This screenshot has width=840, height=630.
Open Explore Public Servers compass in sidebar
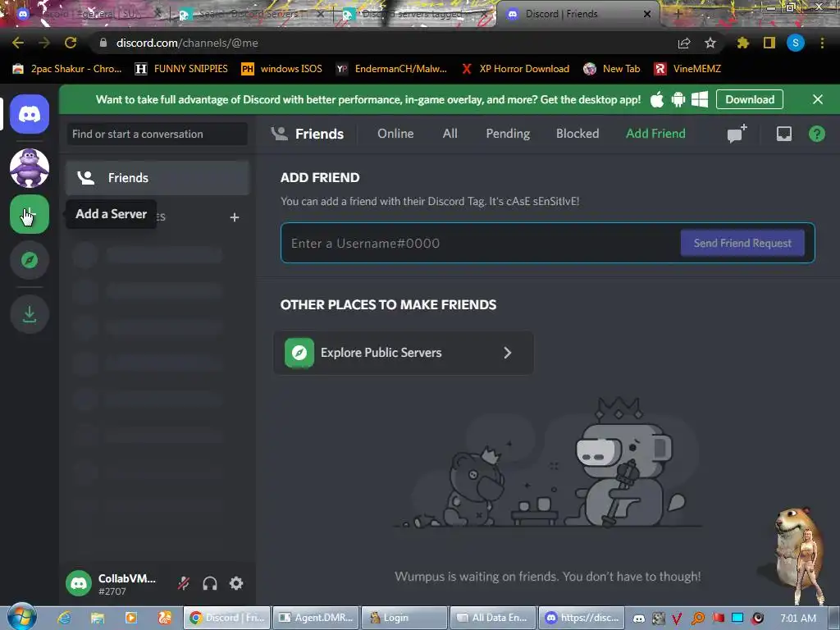coord(30,260)
